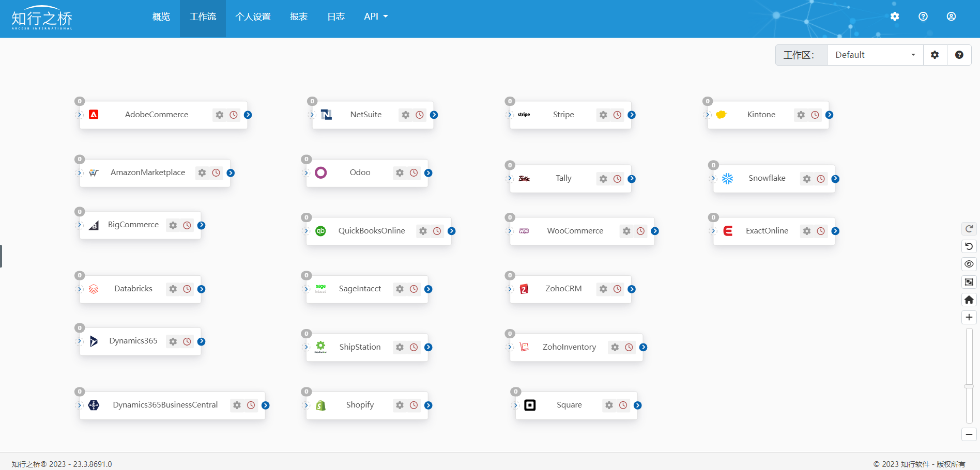
Task: Open WooCommerce connector settings gear
Action: coord(626,231)
